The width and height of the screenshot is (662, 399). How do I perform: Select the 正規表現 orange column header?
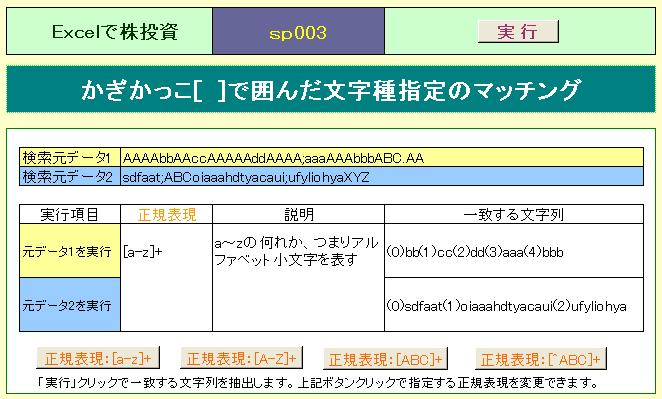coord(166,214)
